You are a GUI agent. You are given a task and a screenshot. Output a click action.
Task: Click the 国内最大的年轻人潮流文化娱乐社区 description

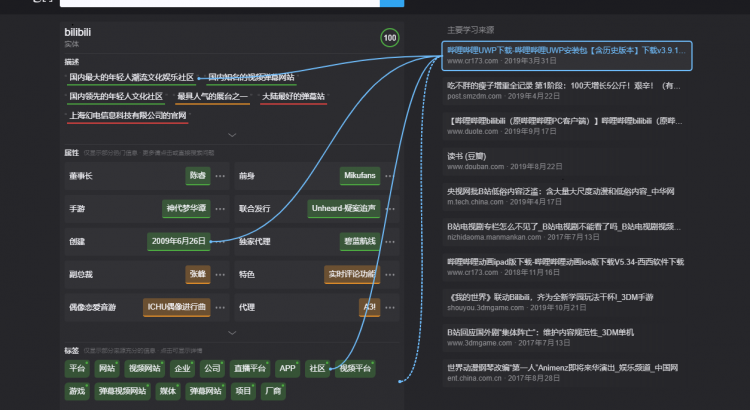coord(131,77)
